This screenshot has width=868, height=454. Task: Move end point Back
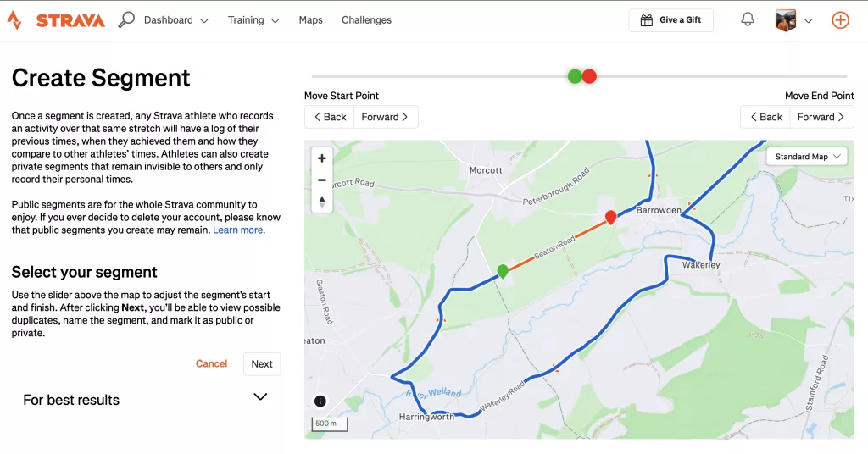point(765,117)
